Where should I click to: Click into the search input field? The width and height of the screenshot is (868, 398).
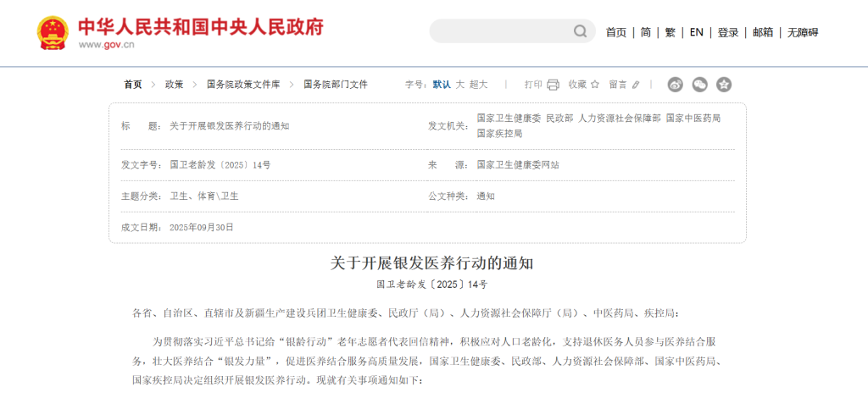[500, 31]
